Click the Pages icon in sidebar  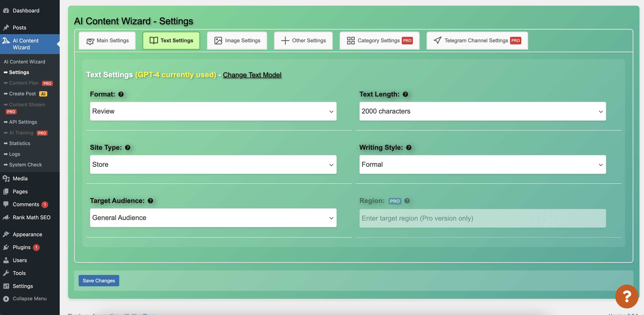pos(6,191)
